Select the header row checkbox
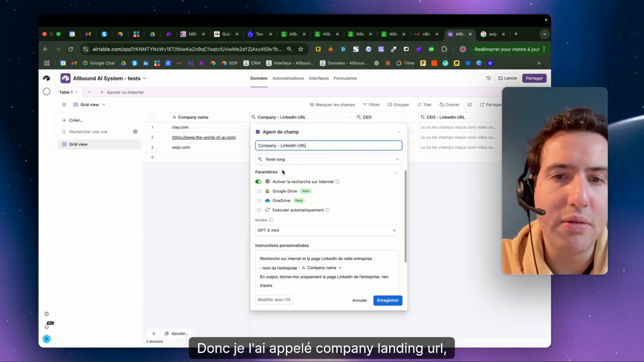 152,117
